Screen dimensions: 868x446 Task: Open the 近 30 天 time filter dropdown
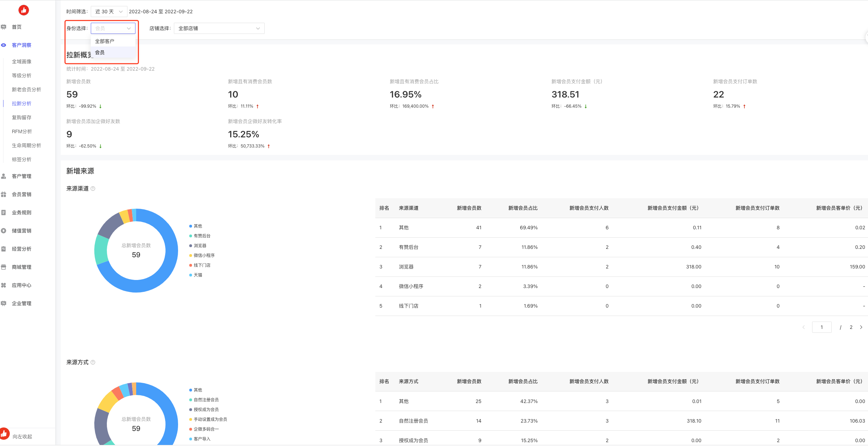pos(109,12)
